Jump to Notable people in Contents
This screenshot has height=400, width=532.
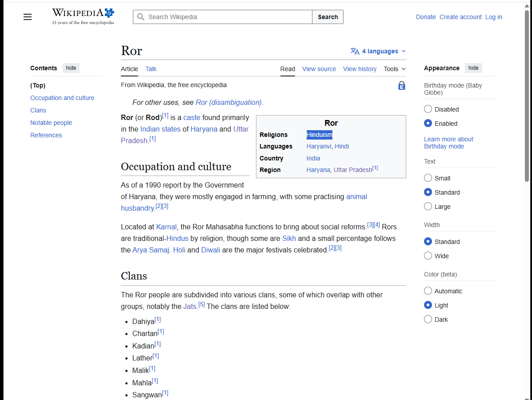click(x=51, y=123)
